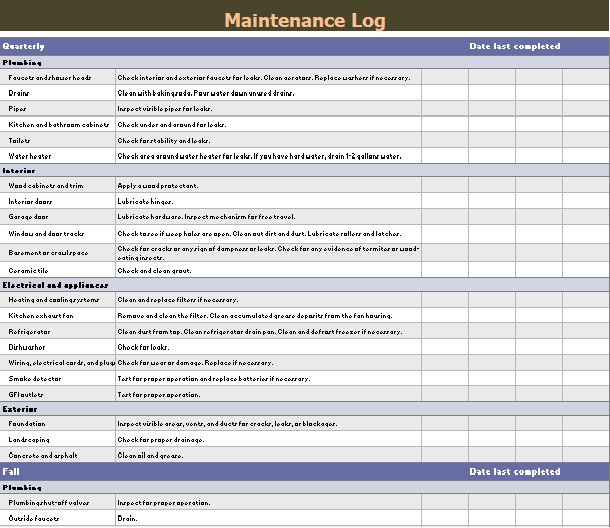Select the Fall section header

[11, 471]
